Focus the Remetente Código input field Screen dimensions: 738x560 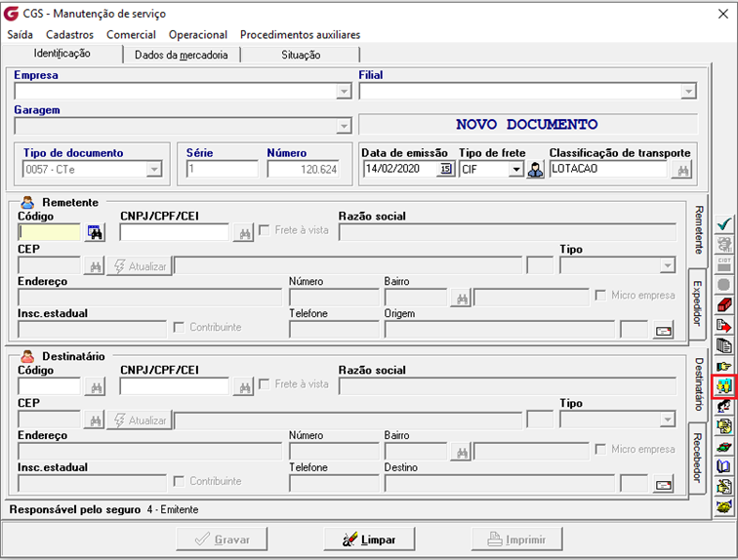pos(50,232)
